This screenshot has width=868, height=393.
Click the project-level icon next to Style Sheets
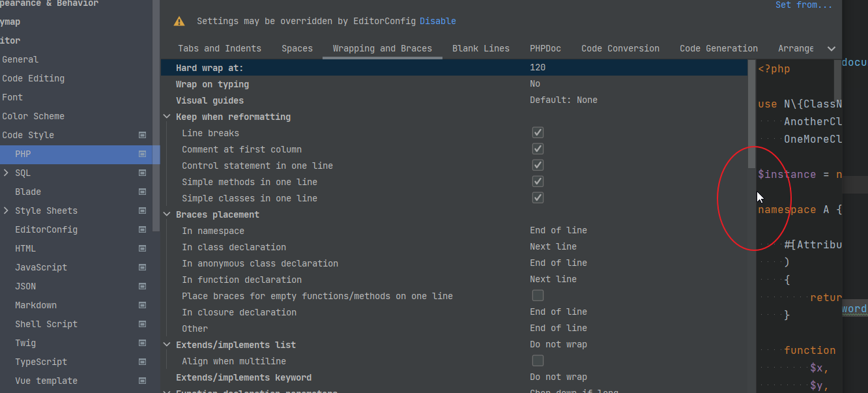click(142, 211)
